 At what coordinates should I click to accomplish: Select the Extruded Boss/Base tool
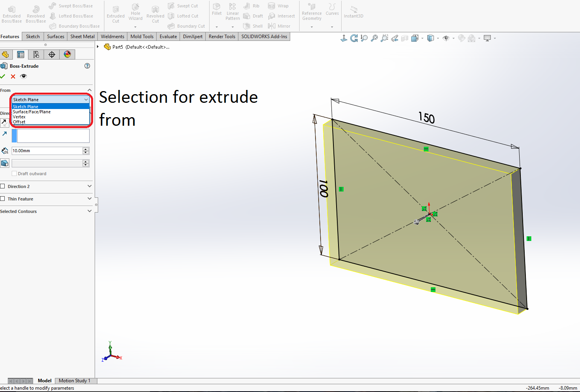[x=11, y=14]
